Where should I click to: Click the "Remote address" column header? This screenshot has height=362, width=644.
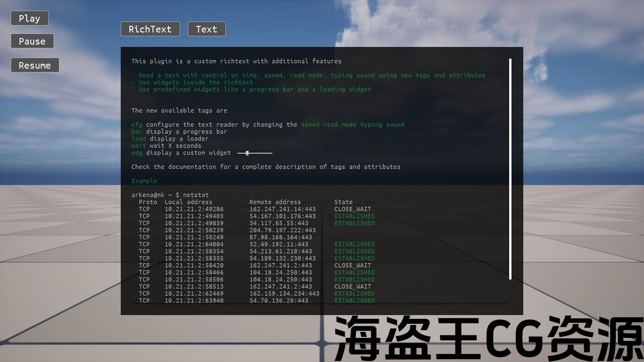click(x=275, y=202)
